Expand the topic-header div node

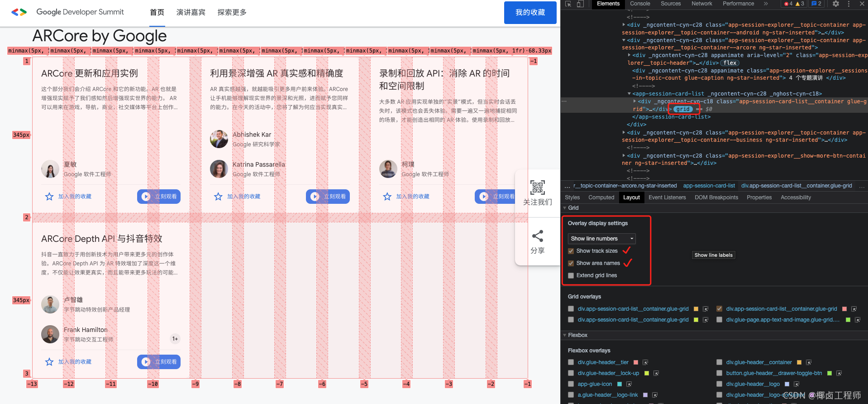coord(630,55)
